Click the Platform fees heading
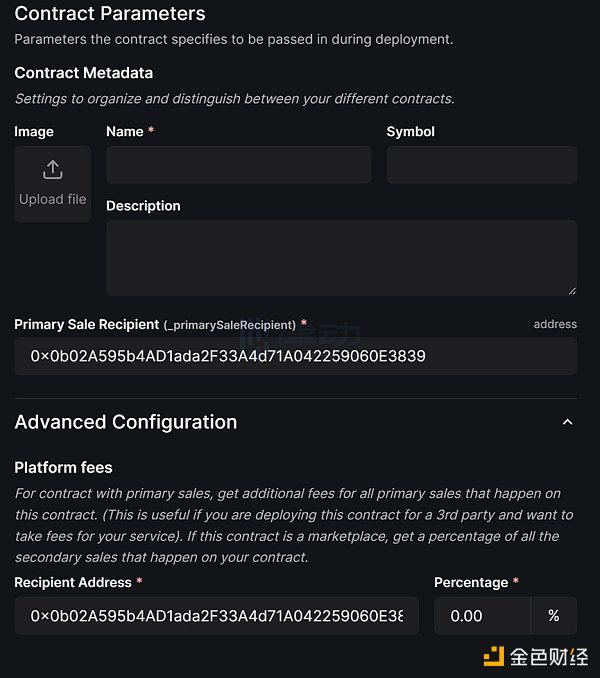The height and width of the screenshot is (678, 600). tap(63, 467)
